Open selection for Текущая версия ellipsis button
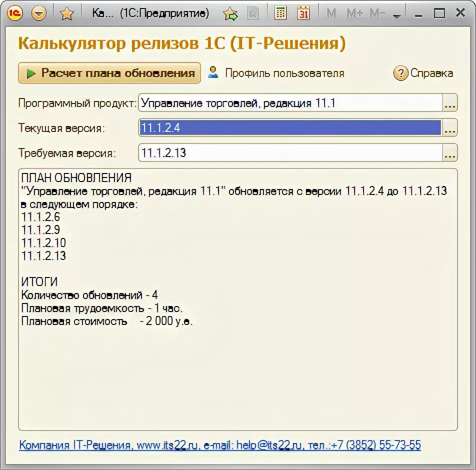This screenshot has height=470, width=476. (x=449, y=128)
